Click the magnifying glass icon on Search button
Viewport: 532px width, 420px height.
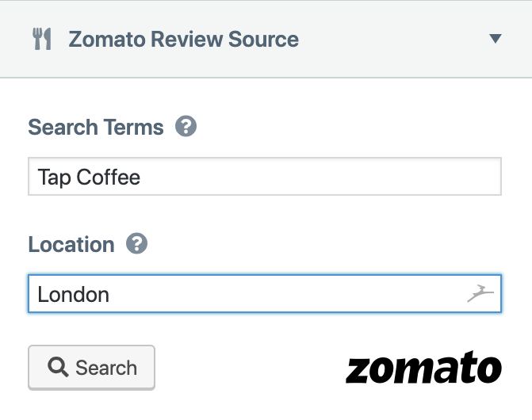(x=58, y=367)
